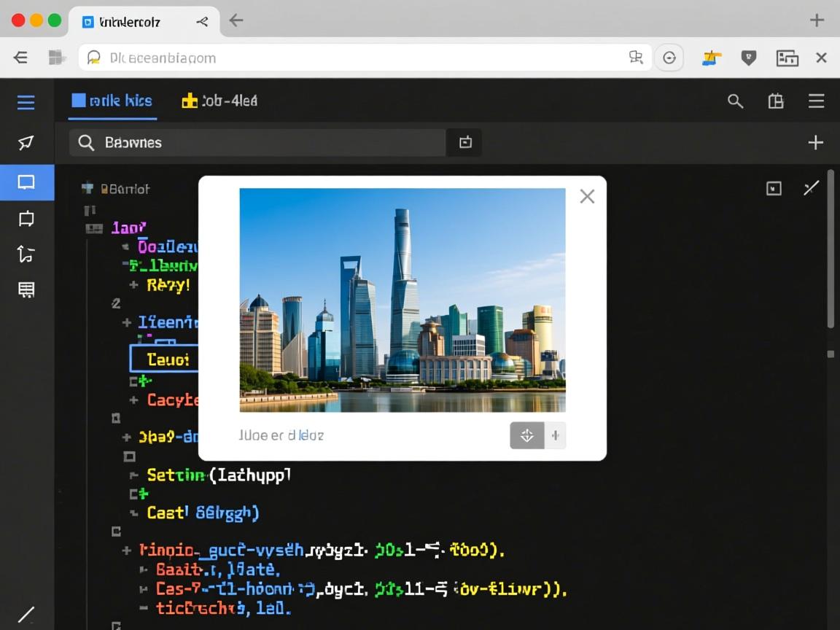Click the magnifier icon in top-right toolbar
Screen dimensions: 840x630
(735, 102)
